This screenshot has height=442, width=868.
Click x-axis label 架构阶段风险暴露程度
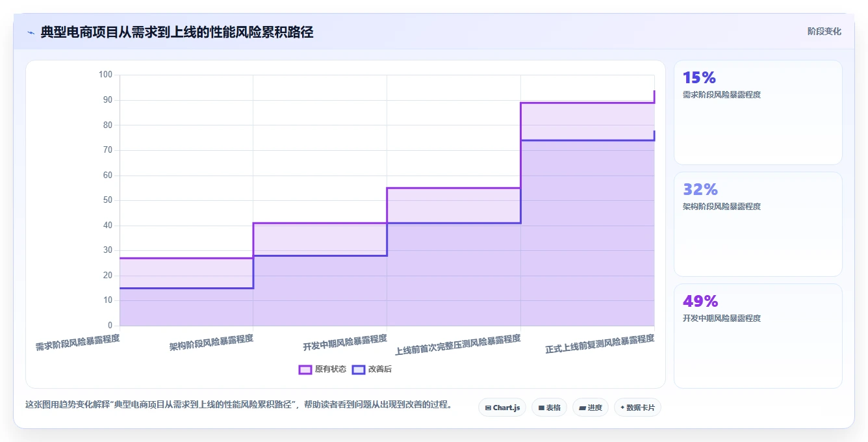coord(211,343)
